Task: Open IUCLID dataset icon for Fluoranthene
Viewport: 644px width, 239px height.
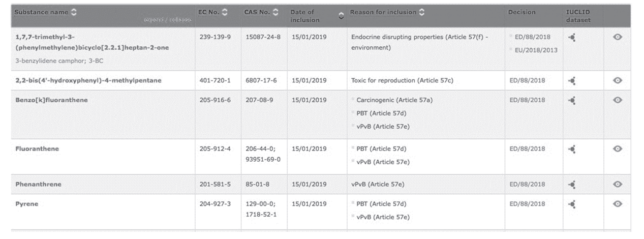Action: click(572, 149)
